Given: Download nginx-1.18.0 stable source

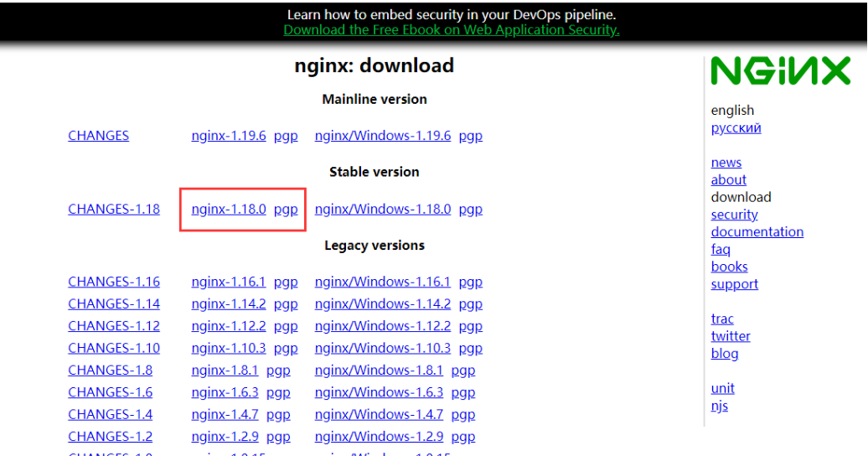Looking at the screenshot, I should 229,210.
